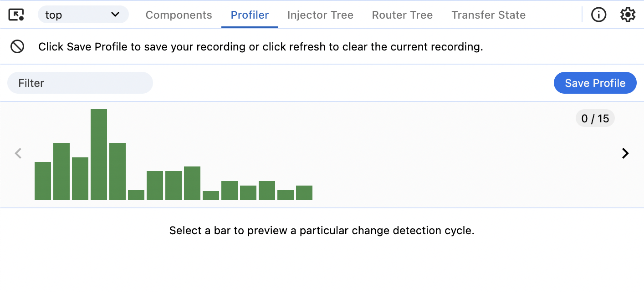
Task: Open the DevTools settings gear
Action: [628, 14]
